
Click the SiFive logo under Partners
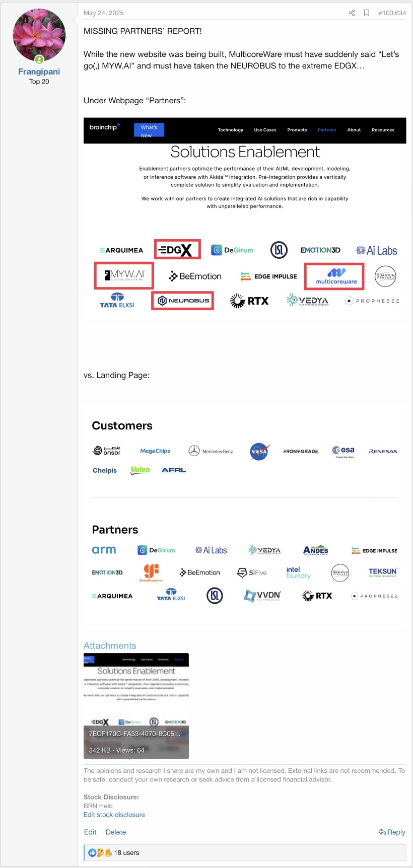252,572
